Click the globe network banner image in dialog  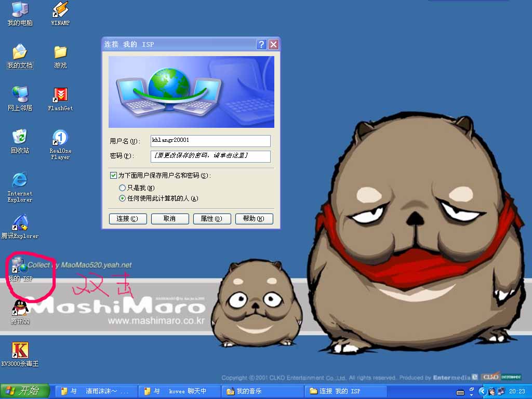[x=191, y=92]
